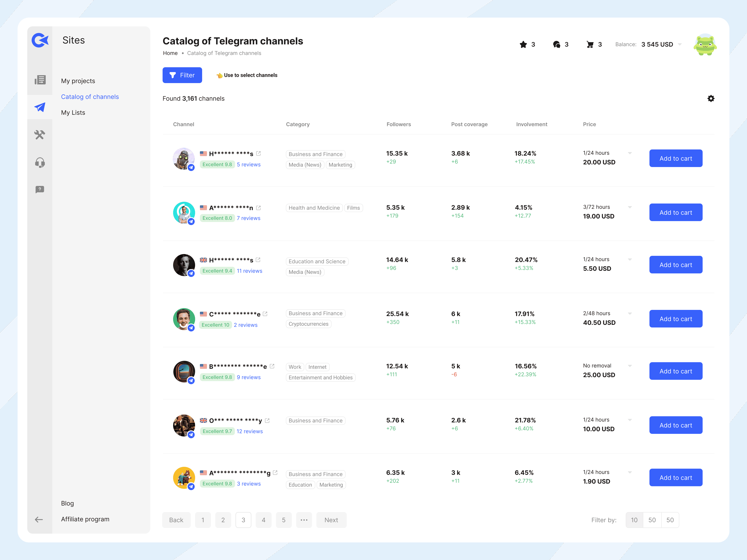Open the Filter panel

click(x=182, y=75)
